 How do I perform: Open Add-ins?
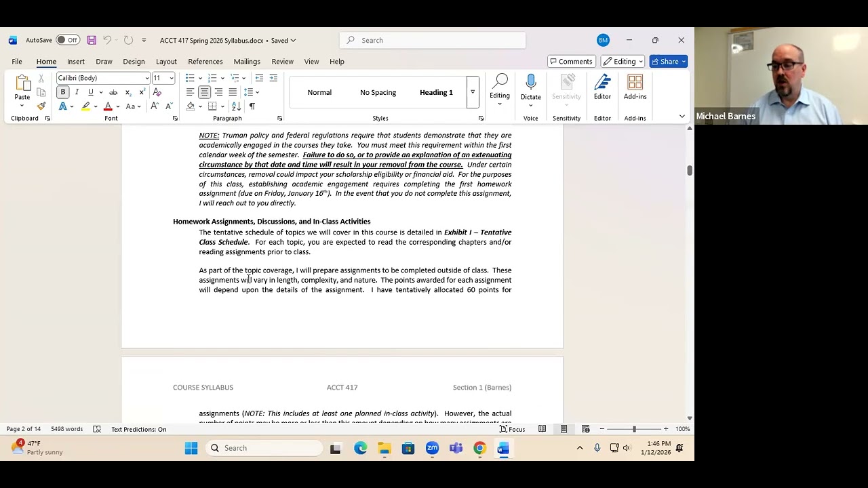tap(635, 88)
